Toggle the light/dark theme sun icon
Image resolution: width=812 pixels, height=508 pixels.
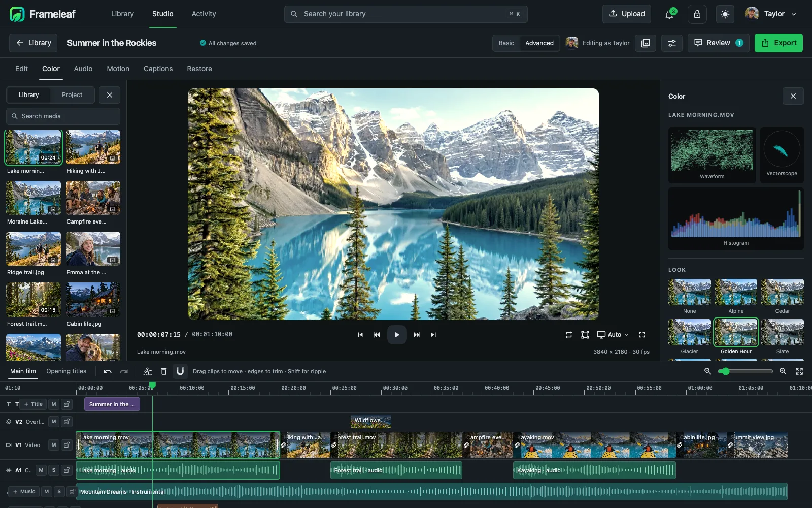(725, 14)
